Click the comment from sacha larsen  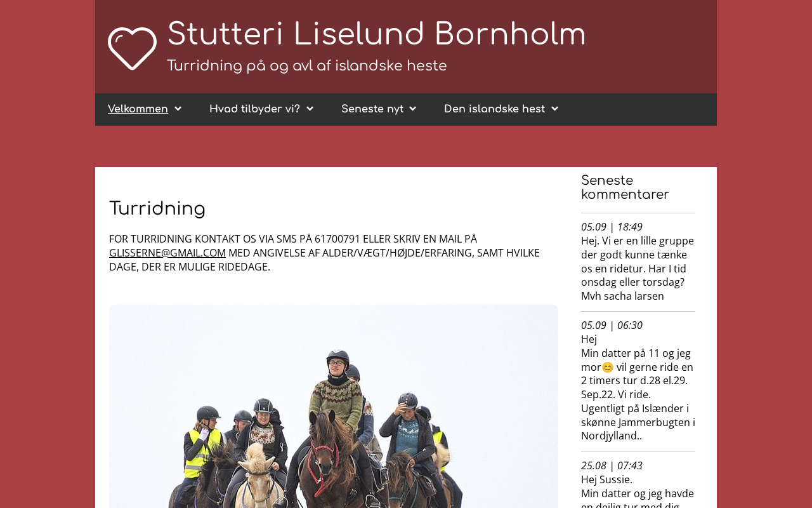[638, 269]
